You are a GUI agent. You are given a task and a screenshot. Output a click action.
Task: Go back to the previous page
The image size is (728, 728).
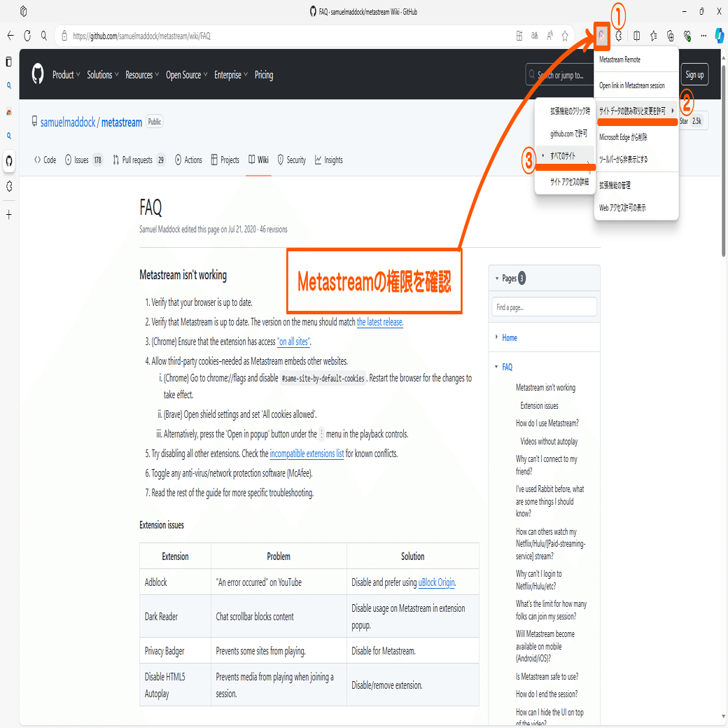click(x=10, y=36)
